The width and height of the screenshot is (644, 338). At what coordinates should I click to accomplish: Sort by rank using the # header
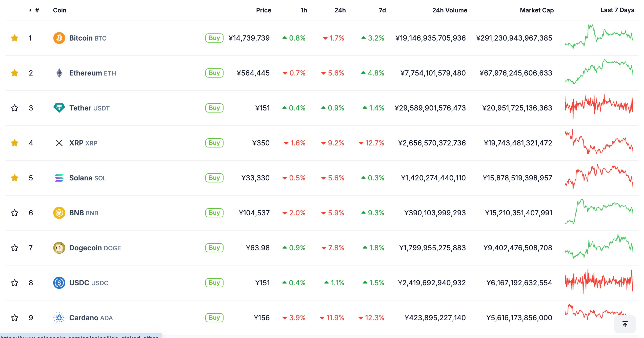(34, 10)
